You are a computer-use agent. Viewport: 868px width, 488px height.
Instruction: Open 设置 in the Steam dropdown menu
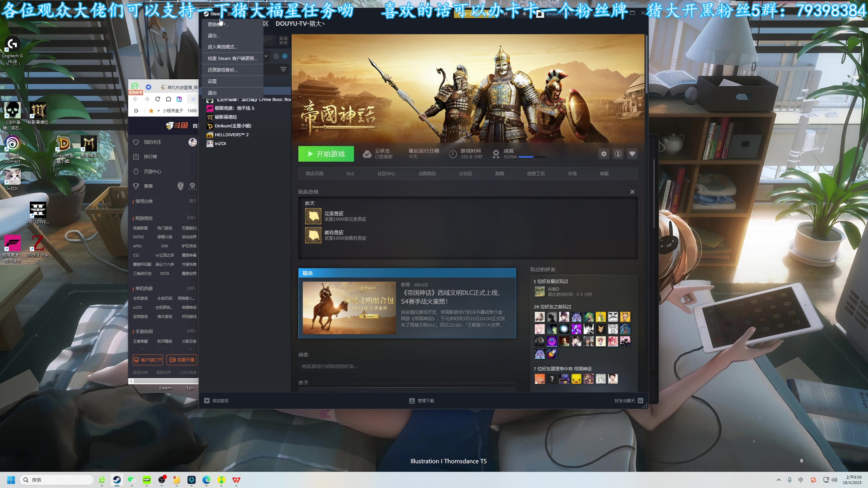point(212,81)
